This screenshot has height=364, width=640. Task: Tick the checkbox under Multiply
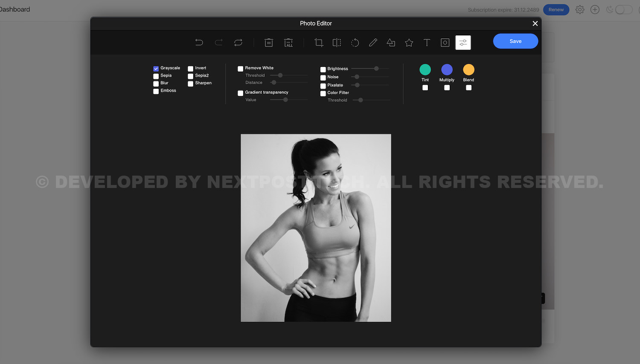[x=447, y=88]
